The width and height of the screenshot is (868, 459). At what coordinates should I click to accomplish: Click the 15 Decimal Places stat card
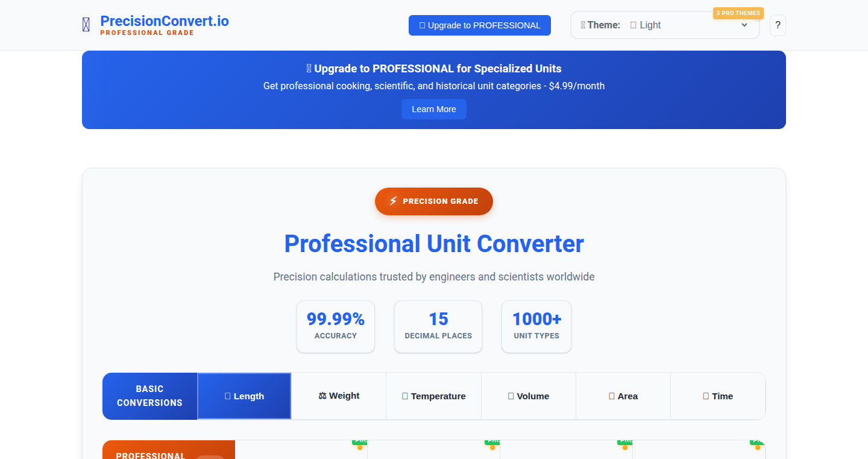[x=438, y=326]
